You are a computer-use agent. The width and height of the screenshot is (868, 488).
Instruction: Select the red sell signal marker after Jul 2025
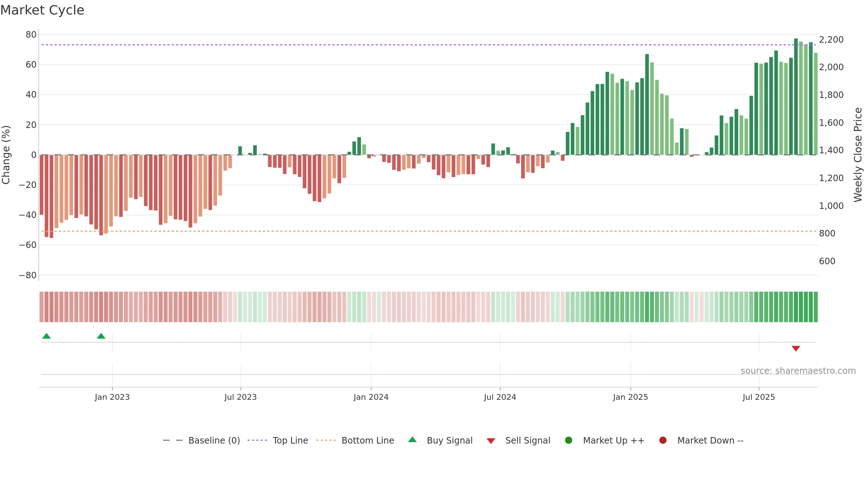(x=796, y=348)
